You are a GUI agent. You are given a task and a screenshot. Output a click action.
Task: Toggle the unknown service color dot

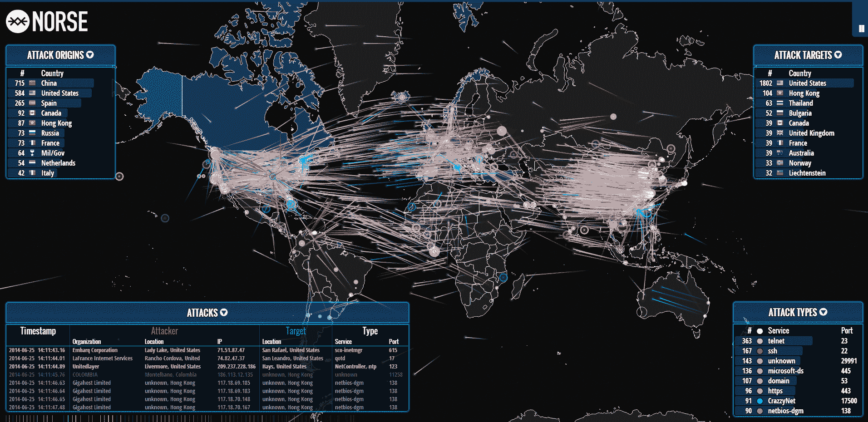(759, 361)
